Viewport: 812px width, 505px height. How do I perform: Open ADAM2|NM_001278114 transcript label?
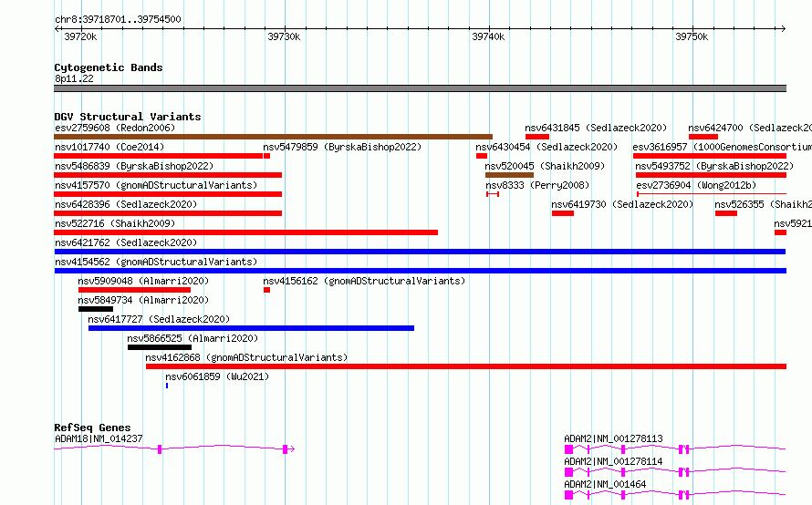click(614, 461)
